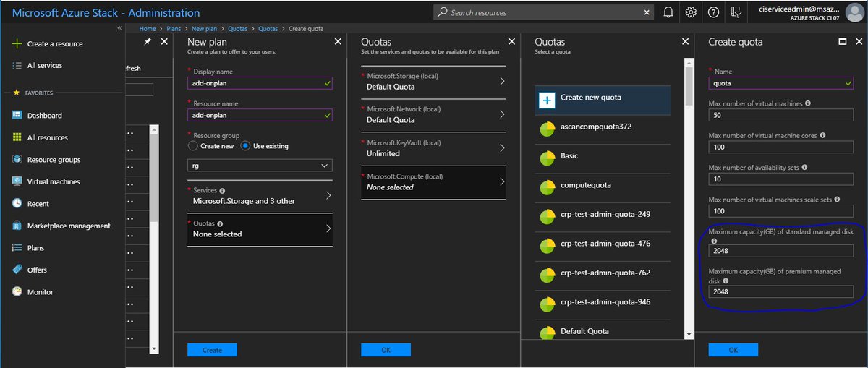Screen dimensions: 868x368
Task: Expand the Microsoft.Network Default Quota row
Action: [x=433, y=114]
